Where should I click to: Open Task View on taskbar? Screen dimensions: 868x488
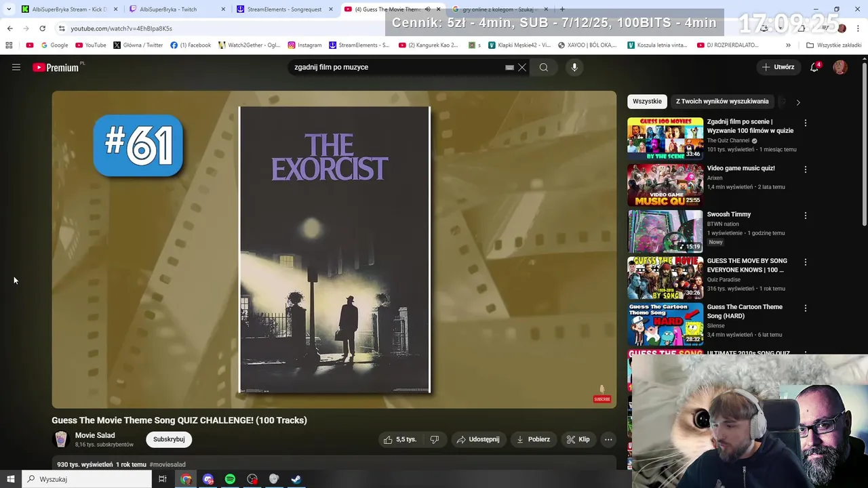163,479
